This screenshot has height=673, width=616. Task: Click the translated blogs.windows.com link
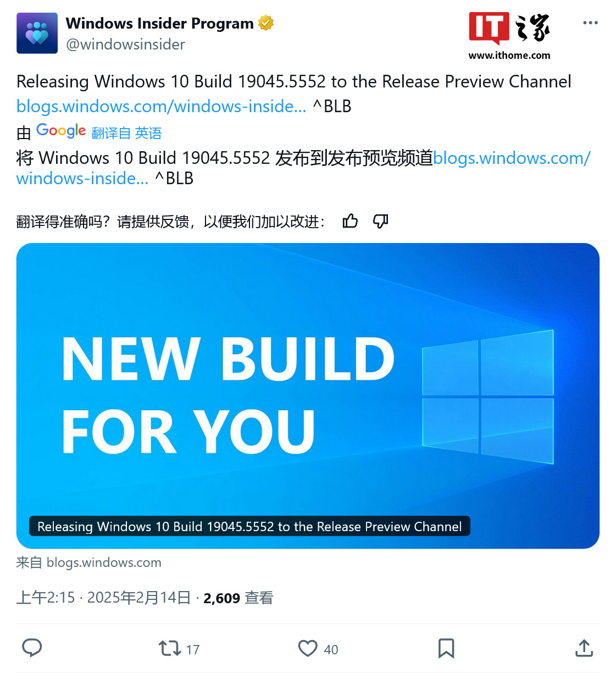tap(303, 168)
